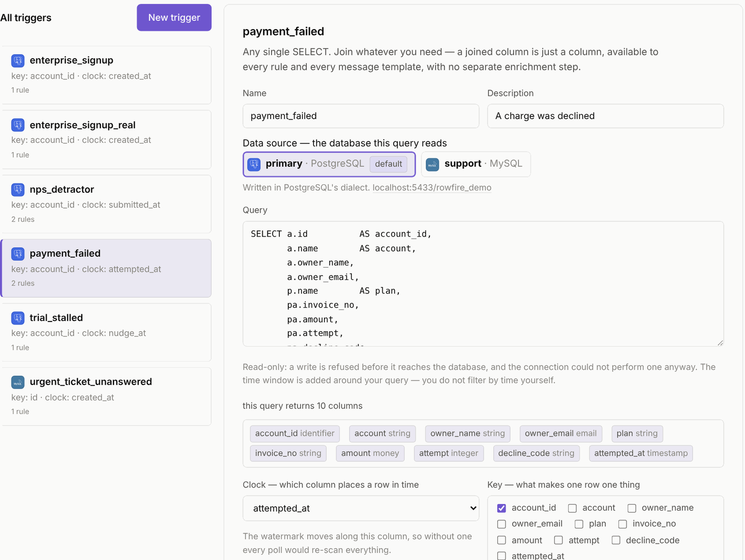Open the nps_detractor trigger
Image resolution: width=745 pixels, height=560 pixels.
click(x=107, y=204)
